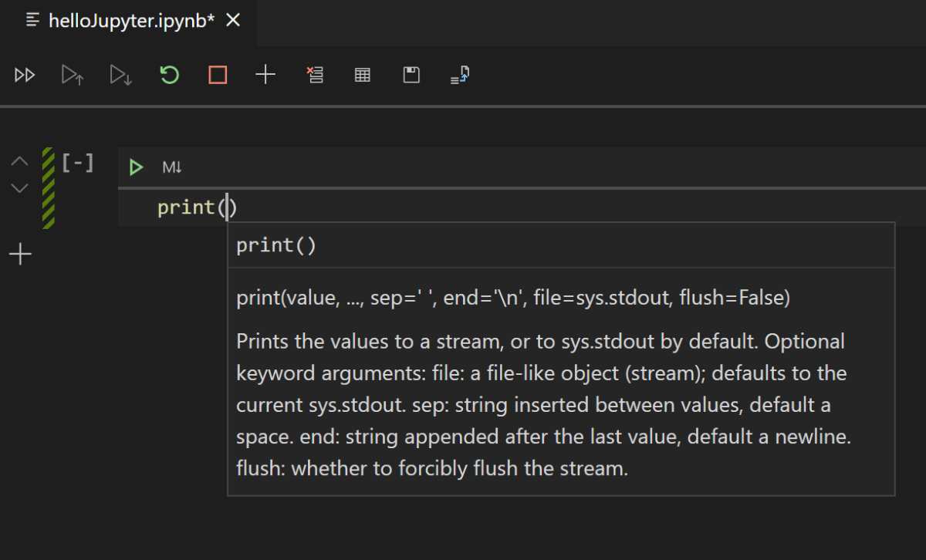Interrupt the kernel execution
This screenshot has width=926, height=560.
(216, 75)
